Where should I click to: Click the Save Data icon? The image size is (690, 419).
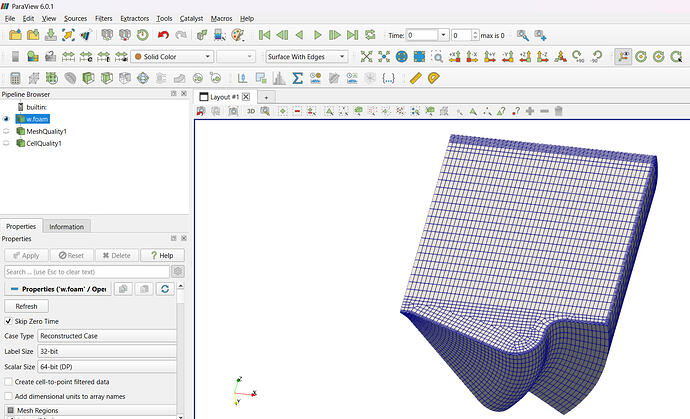(51, 35)
